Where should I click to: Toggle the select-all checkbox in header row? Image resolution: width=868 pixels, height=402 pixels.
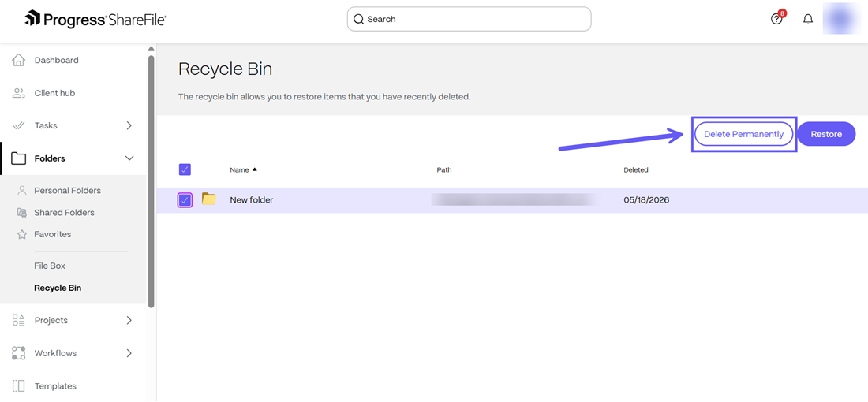[x=185, y=169]
